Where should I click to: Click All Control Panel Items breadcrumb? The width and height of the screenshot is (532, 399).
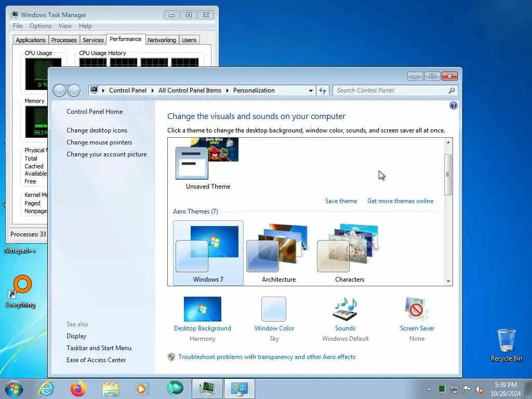[190, 90]
